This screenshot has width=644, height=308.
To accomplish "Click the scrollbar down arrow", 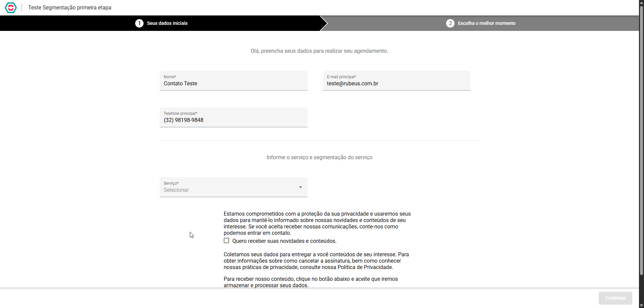I will (x=641, y=305).
